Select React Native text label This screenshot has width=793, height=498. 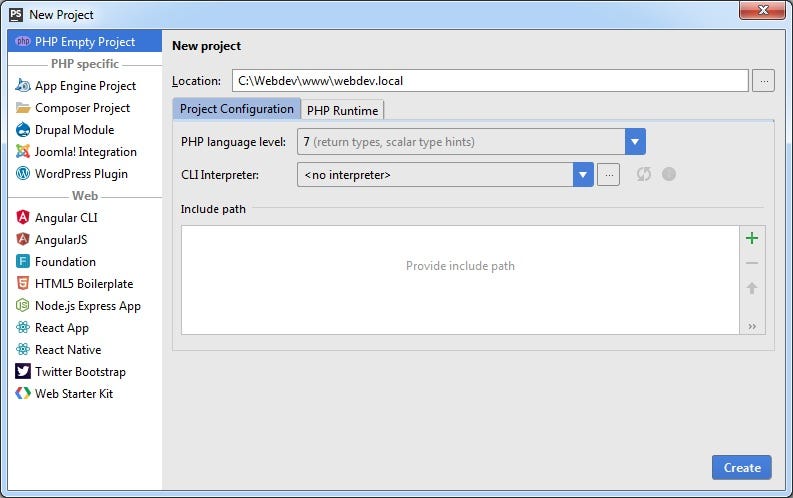coord(68,349)
